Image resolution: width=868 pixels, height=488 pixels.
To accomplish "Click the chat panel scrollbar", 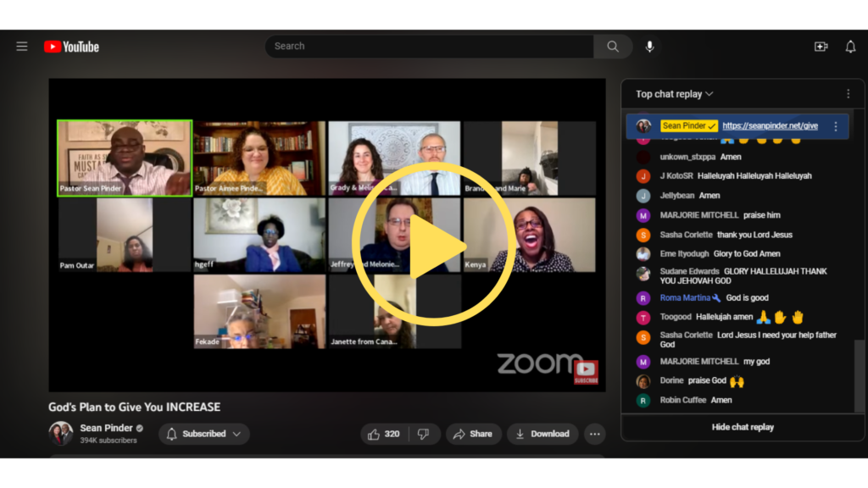I will click(860, 376).
